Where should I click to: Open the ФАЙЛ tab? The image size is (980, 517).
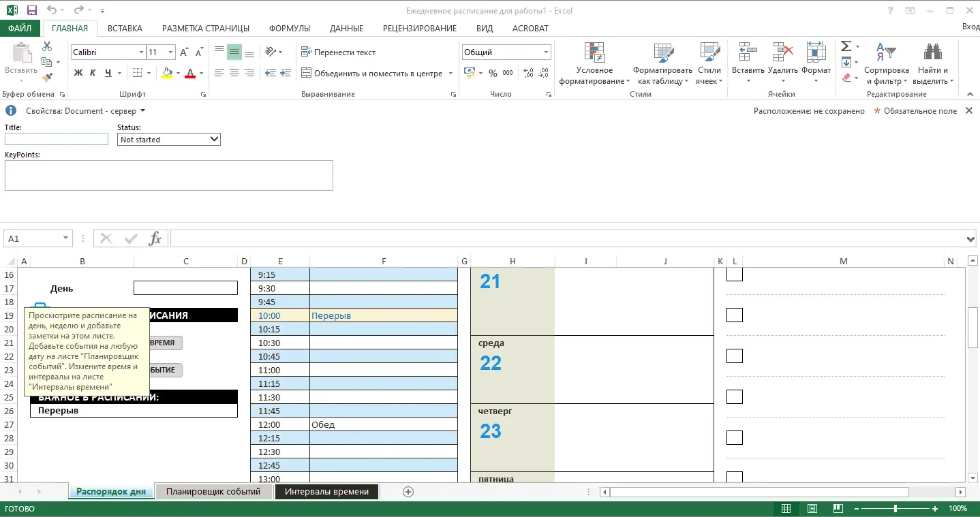[20, 28]
